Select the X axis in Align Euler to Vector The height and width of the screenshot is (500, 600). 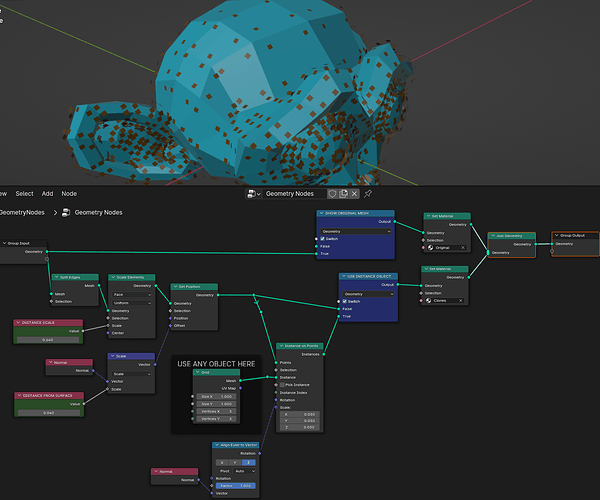click(x=222, y=463)
